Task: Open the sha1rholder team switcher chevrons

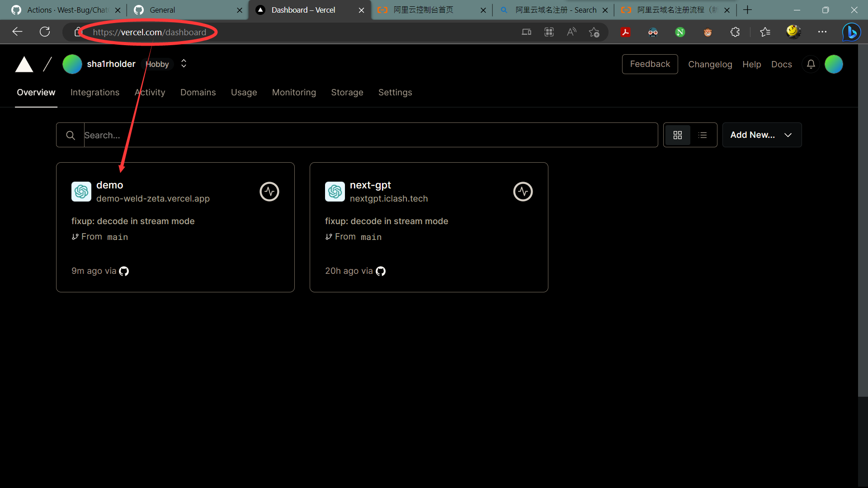Action: tap(184, 64)
